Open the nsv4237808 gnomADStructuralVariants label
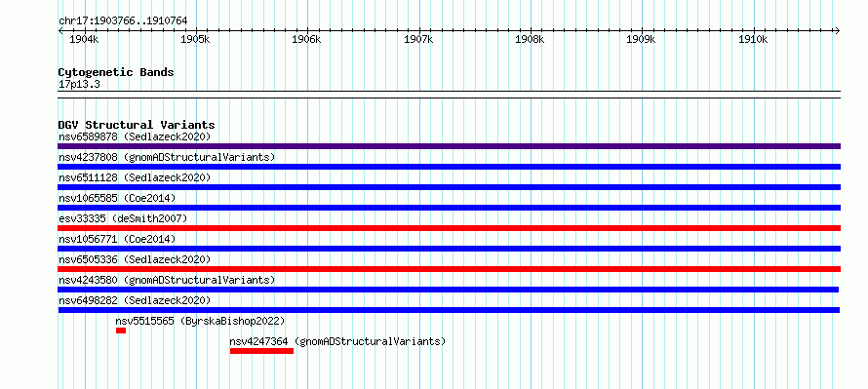Viewport: 868px width, 389px height. coord(167,157)
